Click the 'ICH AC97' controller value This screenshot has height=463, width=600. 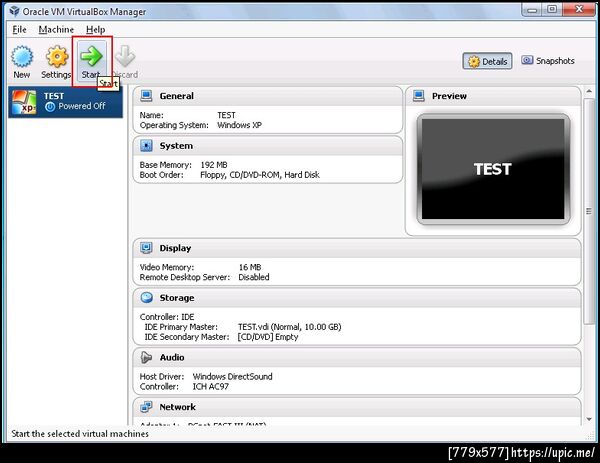(210, 386)
